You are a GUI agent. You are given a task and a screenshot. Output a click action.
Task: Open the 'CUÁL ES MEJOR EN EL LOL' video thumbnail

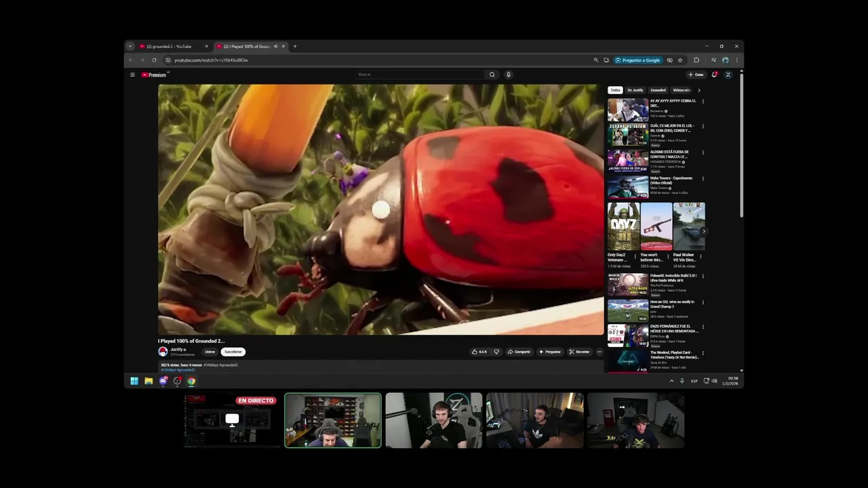(x=628, y=135)
